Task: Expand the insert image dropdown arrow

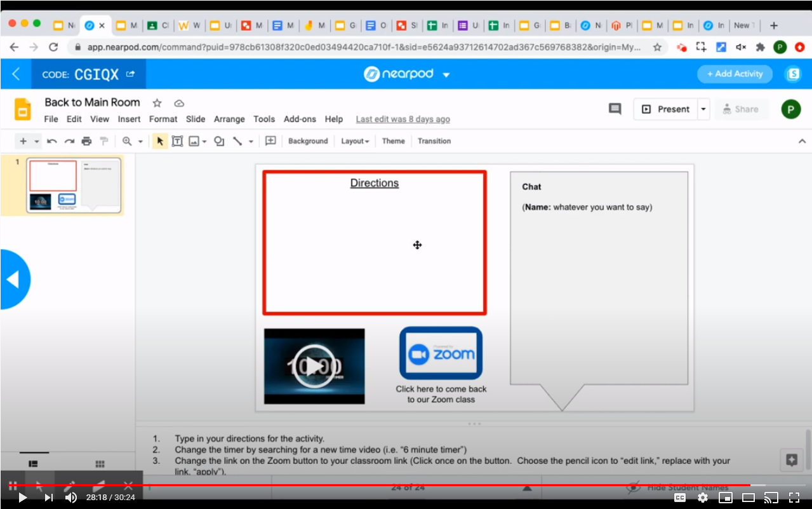Action: tap(204, 141)
